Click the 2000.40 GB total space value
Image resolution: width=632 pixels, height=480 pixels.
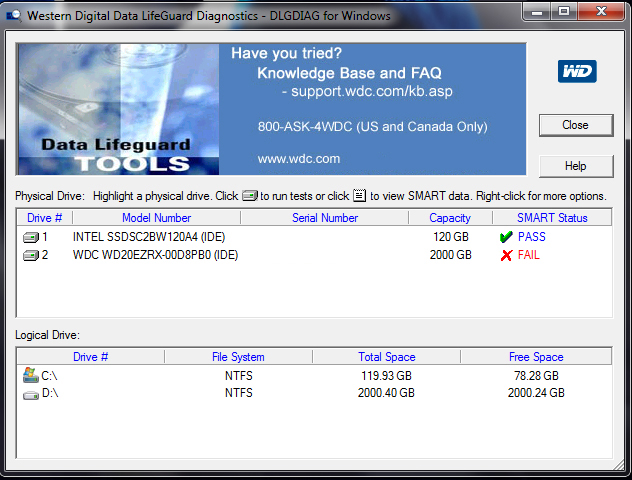(386, 393)
